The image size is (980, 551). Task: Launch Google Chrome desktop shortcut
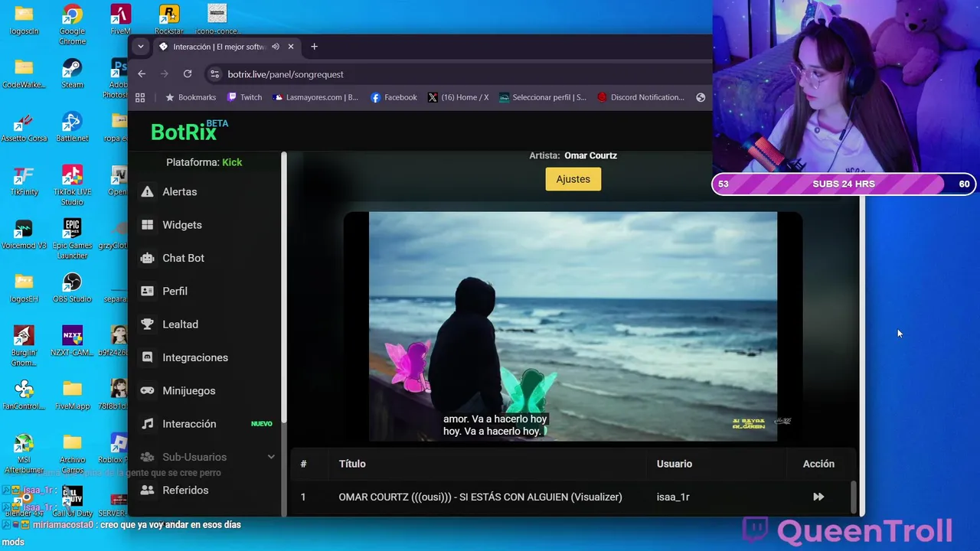(x=73, y=24)
